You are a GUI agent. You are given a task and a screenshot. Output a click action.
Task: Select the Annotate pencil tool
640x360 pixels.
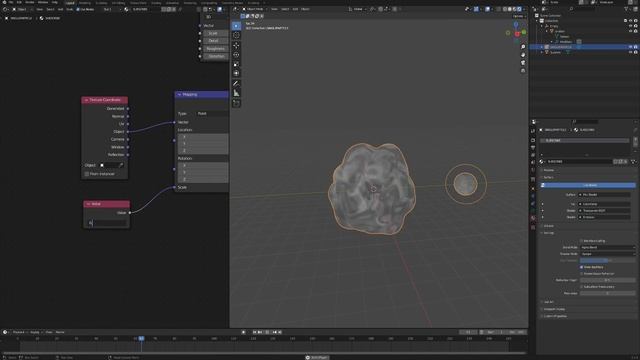click(236, 84)
